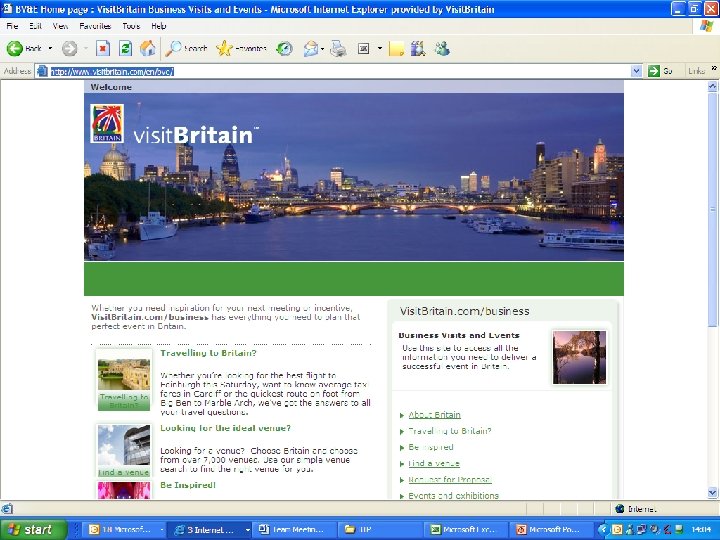Click the Travelling to Britain palace thumbnail
Image resolution: width=720 pixels, height=540 pixels.
tap(124, 374)
